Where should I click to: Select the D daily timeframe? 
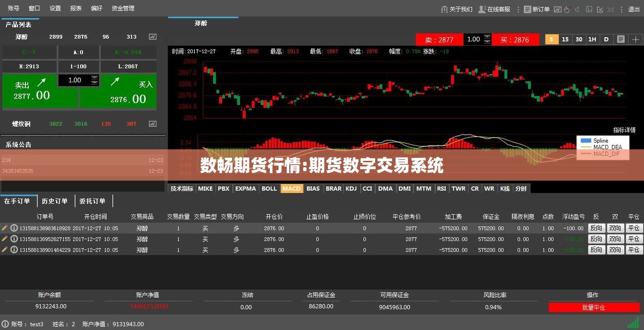(606, 39)
